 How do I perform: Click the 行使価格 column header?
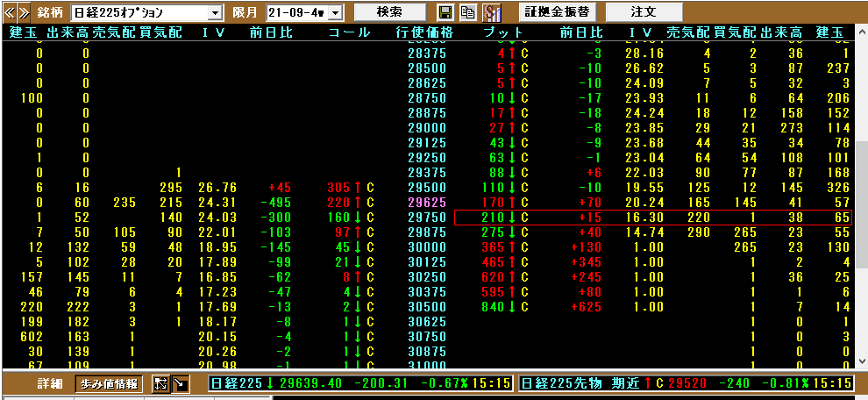[425, 32]
